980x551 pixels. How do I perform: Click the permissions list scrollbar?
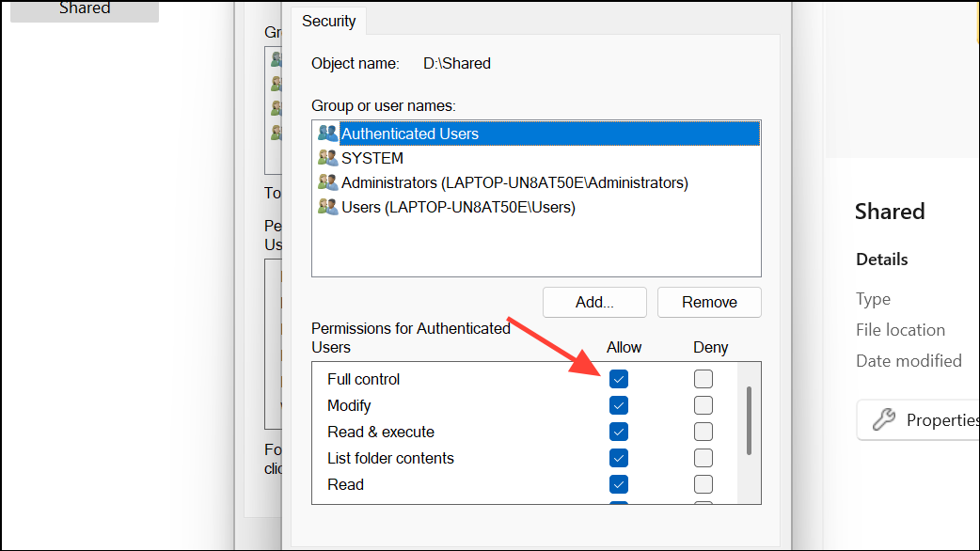[x=749, y=419]
